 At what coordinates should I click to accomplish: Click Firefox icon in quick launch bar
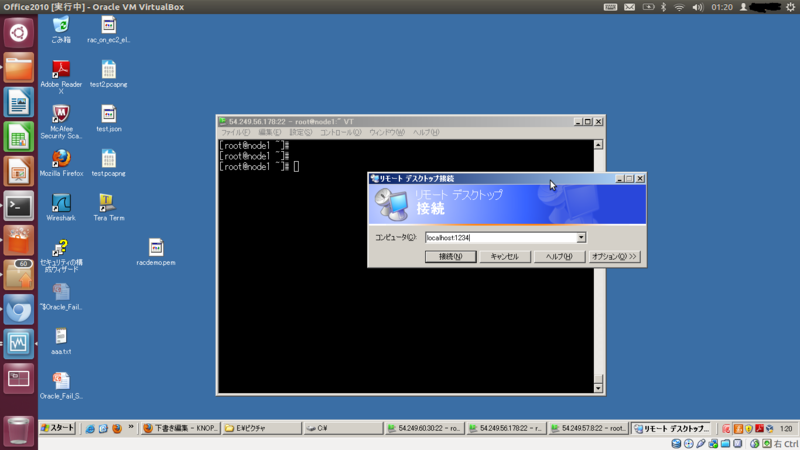tap(117, 429)
